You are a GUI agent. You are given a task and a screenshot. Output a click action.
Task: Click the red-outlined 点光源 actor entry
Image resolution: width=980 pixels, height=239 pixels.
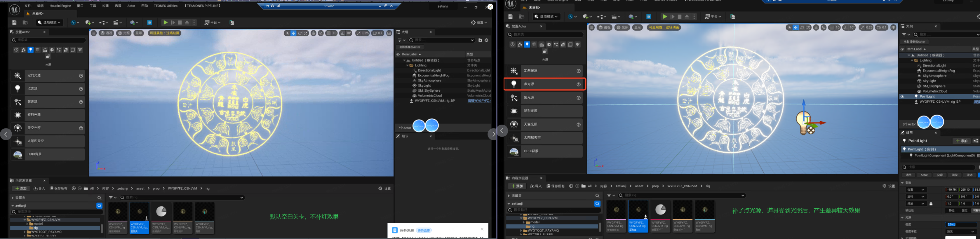coord(544,84)
